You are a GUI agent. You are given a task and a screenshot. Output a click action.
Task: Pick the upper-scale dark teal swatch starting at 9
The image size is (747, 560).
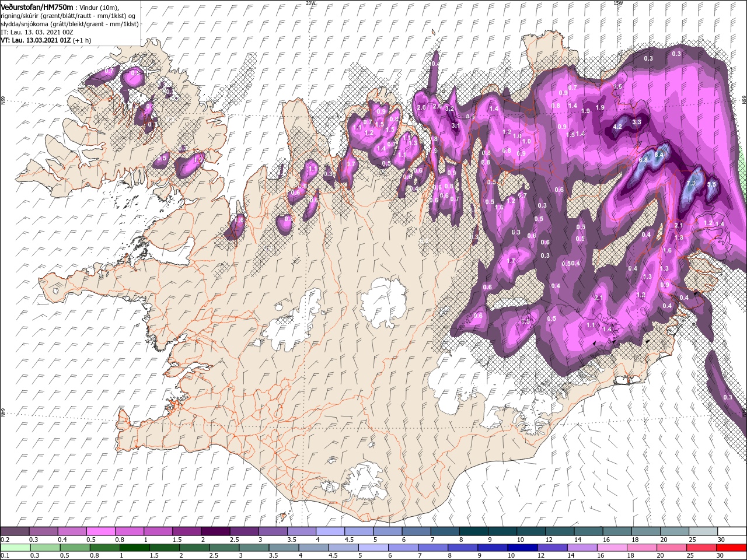[501, 531]
